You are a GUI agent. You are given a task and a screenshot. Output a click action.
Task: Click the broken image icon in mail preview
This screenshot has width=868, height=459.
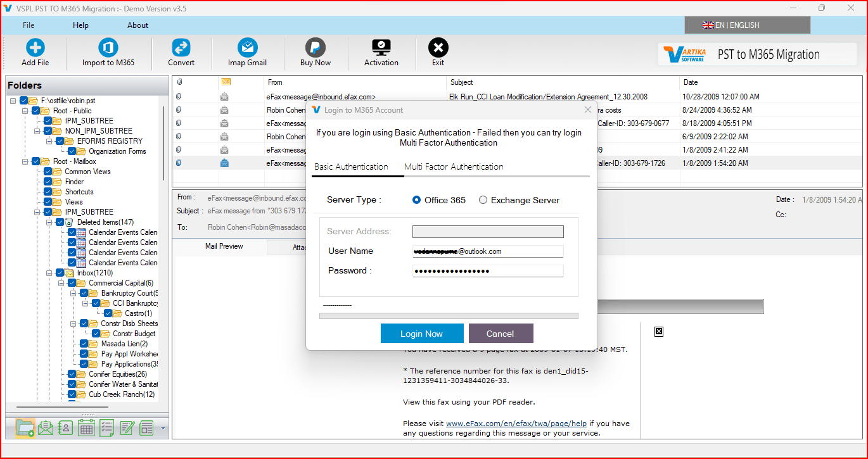pos(659,332)
